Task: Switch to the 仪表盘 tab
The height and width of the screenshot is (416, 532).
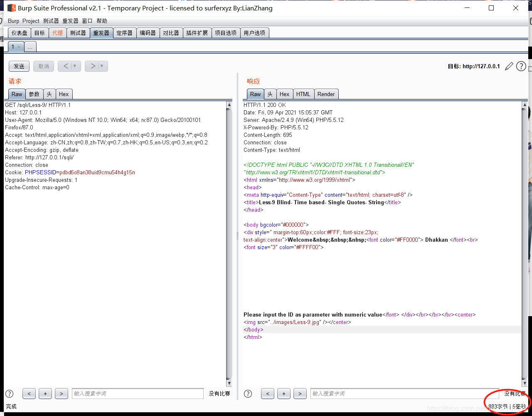Action: click(x=20, y=33)
